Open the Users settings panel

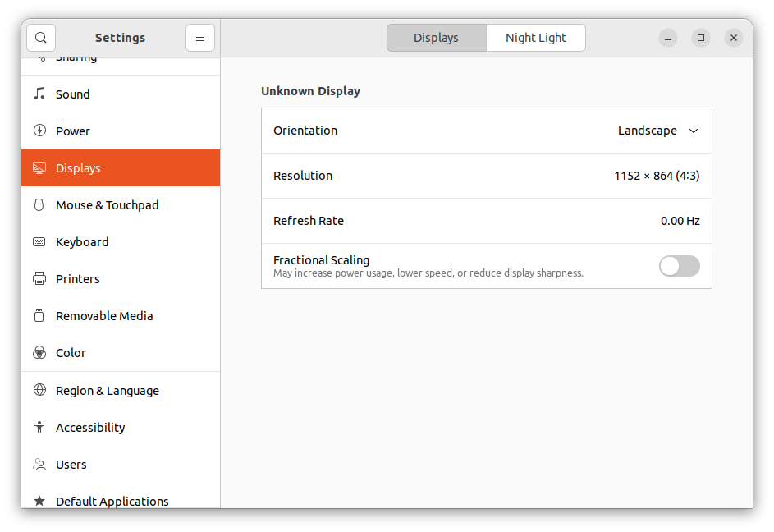(x=71, y=465)
